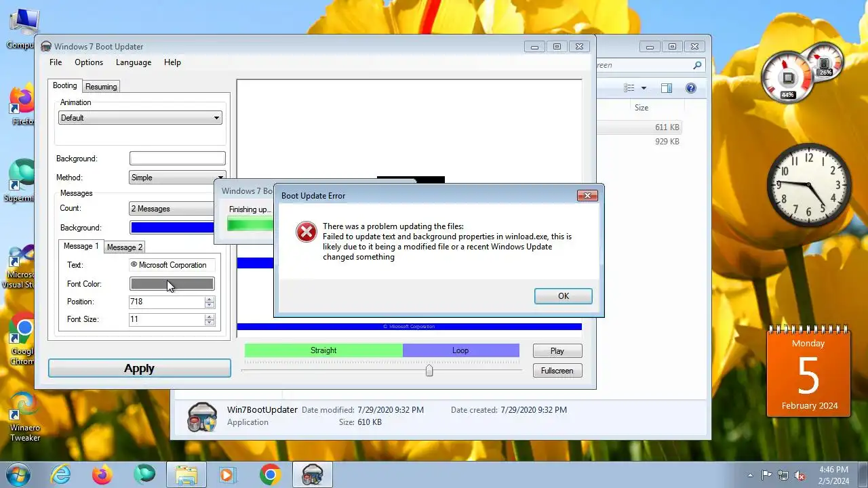Click the Explorer search magnifier icon
The height and width of the screenshot is (488, 868).
(697, 66)
